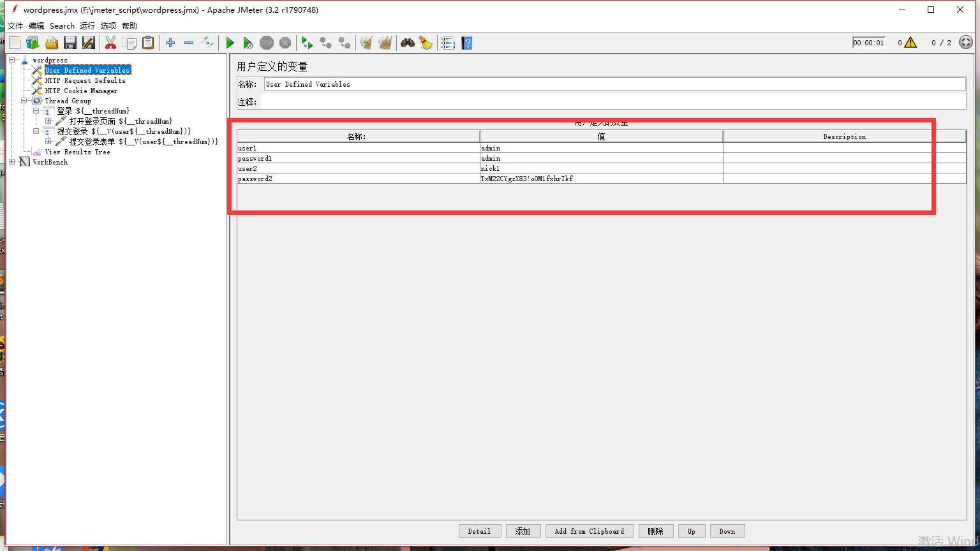This screenshot has width=980, height=551.
Task: Open the 编辑 menu
Action: click(36, 26)
